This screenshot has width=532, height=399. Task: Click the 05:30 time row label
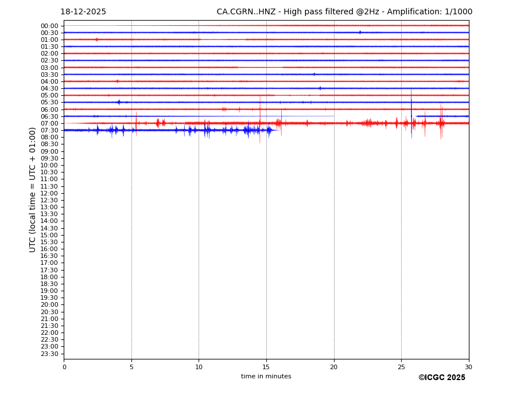pyautogui.click(x=49, y=103)
